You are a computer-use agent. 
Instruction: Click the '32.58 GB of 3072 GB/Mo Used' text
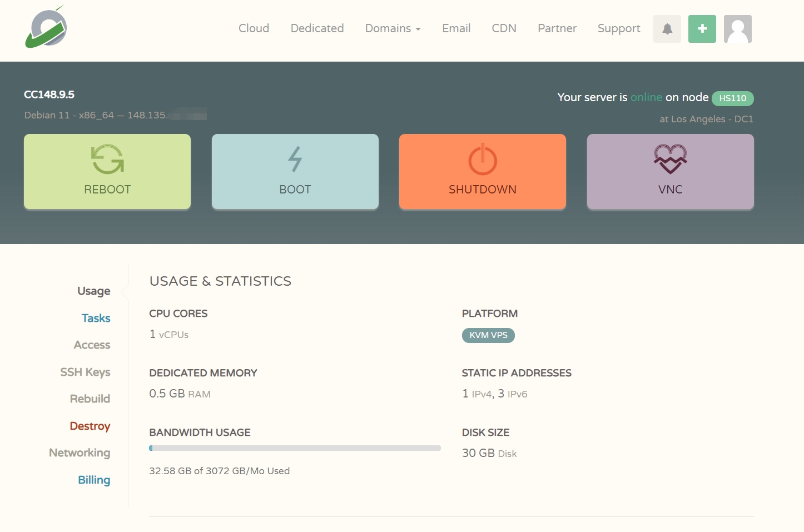(220, 471)
